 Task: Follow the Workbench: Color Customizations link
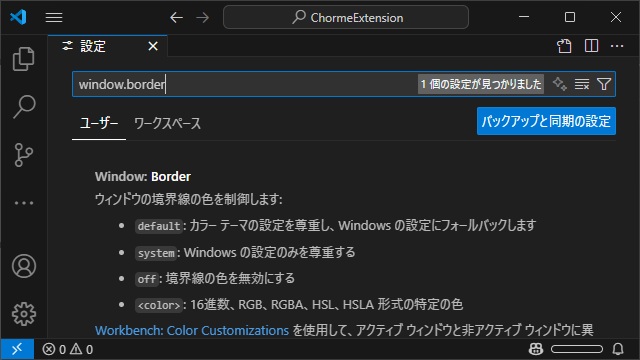coord(192,330)
